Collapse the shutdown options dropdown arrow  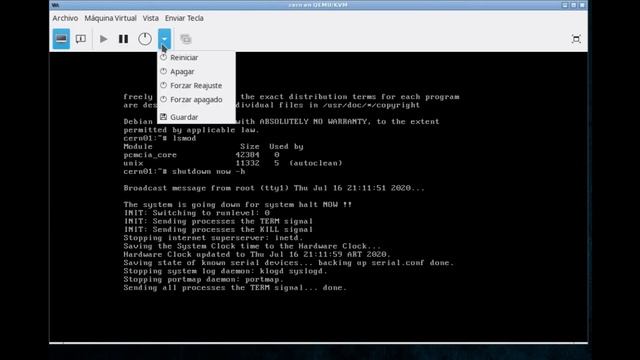[x=164, y=39]
